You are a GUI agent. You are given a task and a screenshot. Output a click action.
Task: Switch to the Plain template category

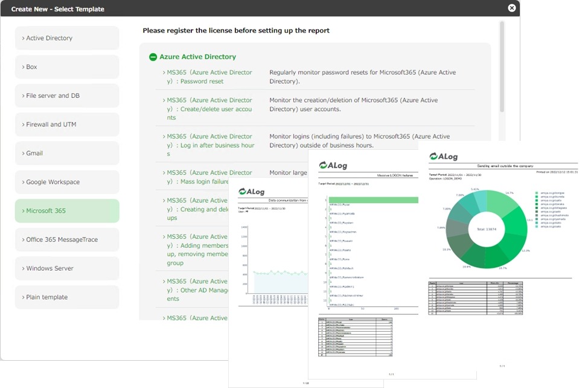[x=66, y=297]
